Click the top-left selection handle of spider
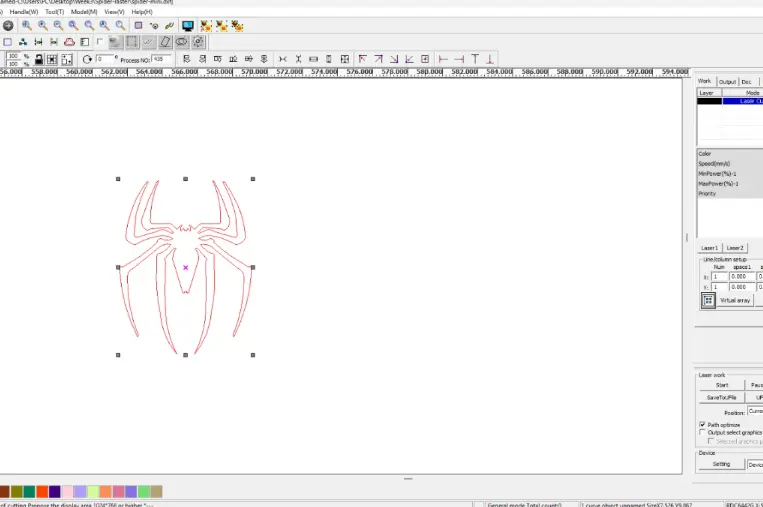Image resolution: width=763 pixels, height=507 pixels. coord(118,179)
